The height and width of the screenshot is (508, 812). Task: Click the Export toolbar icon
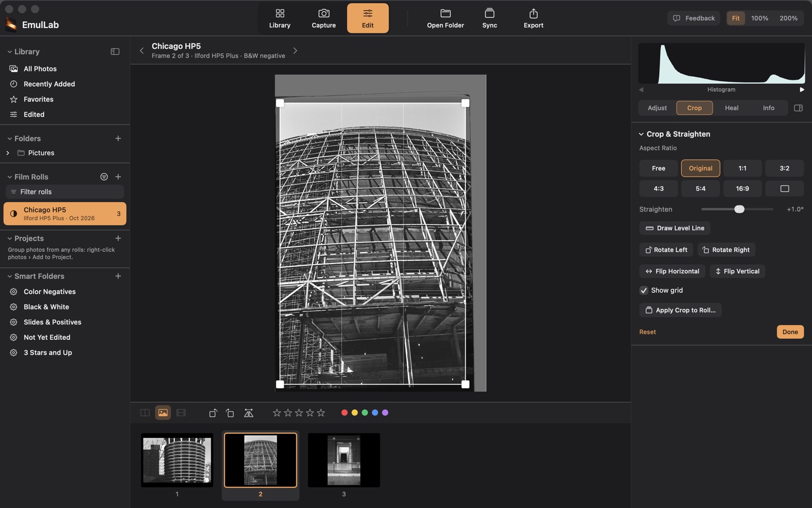coord(533,18)
